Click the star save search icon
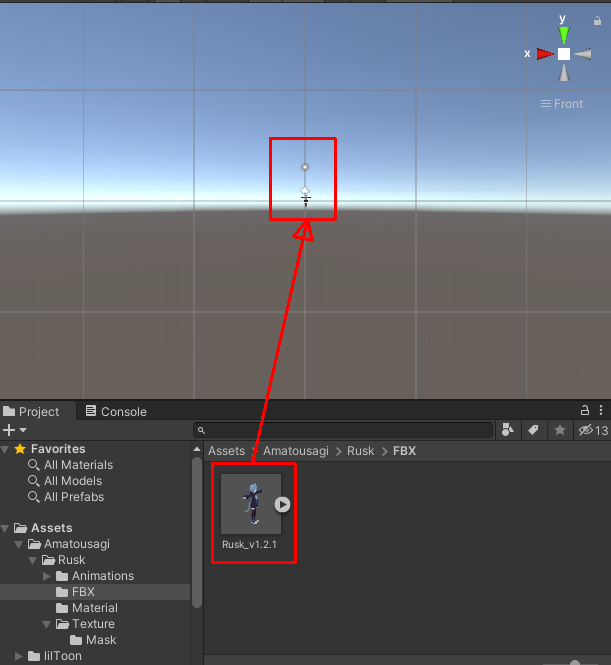Image resolution: width=611 pixels, height=665 pixels. point(560,430)
